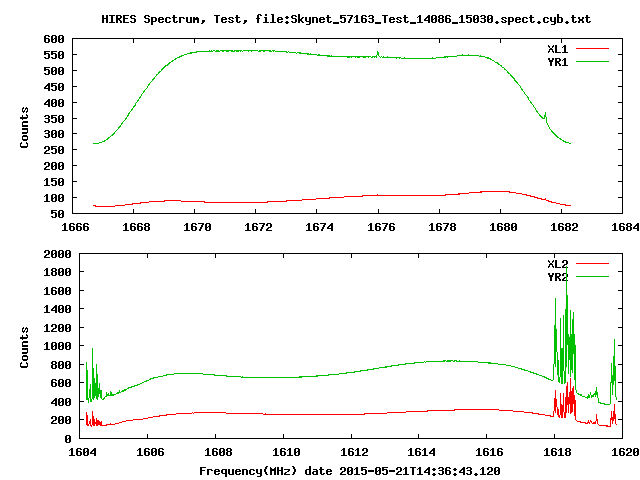Click the 1620 tick label
Screen dimensions: 640x480
625,452
